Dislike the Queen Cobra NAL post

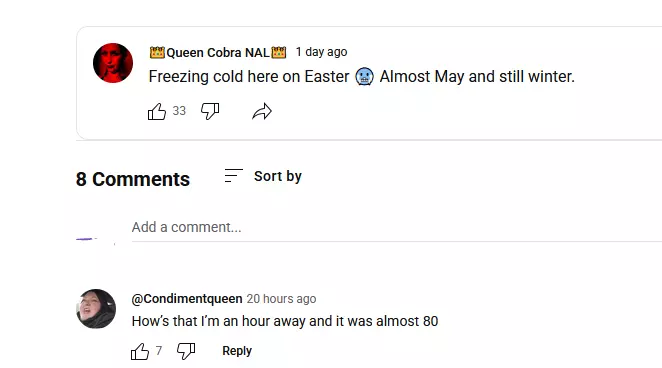point(210,111)
